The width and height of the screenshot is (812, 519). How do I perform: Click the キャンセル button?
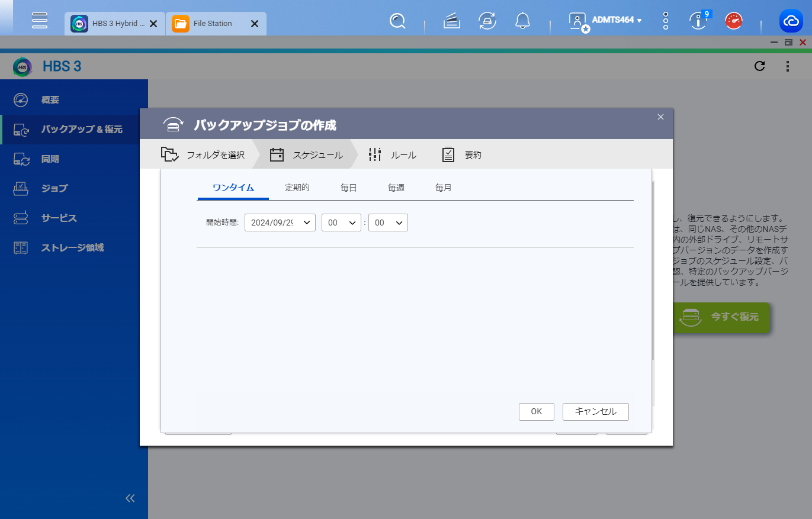pyautogui.click(x=596, y=412)
